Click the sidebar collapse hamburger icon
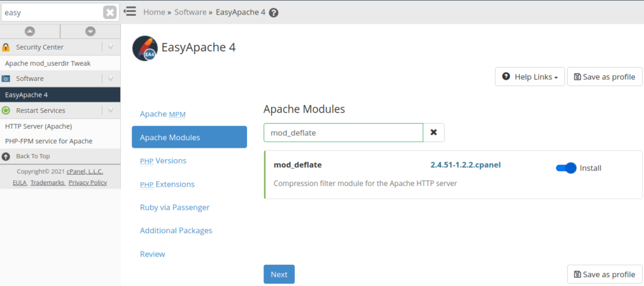 (130, 11)
